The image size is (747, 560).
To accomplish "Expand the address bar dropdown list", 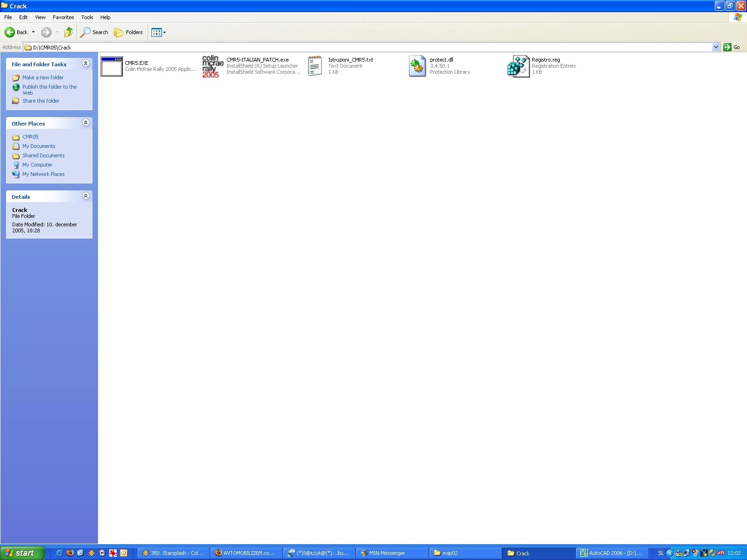I will (716, 47).
